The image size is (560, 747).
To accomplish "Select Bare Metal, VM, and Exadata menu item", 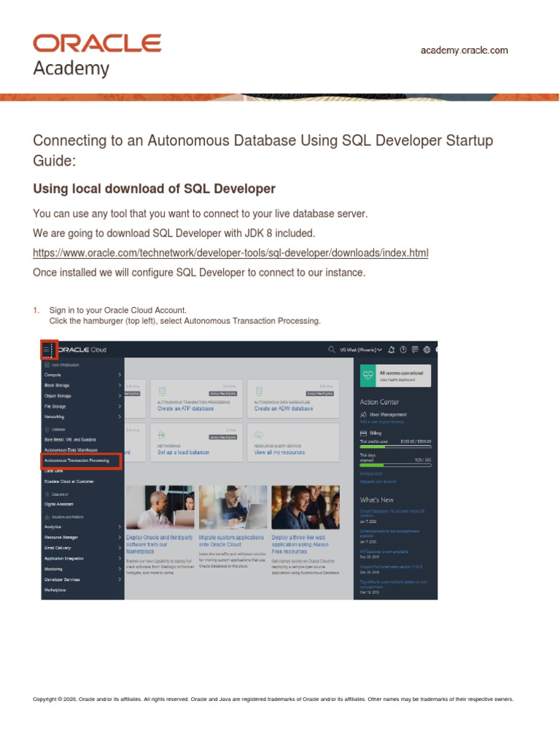I will [70, 440].
